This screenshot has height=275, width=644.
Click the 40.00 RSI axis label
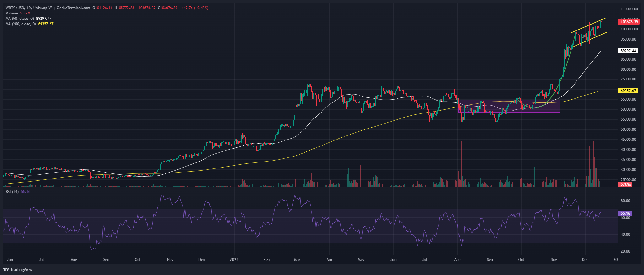pos(625,234)
